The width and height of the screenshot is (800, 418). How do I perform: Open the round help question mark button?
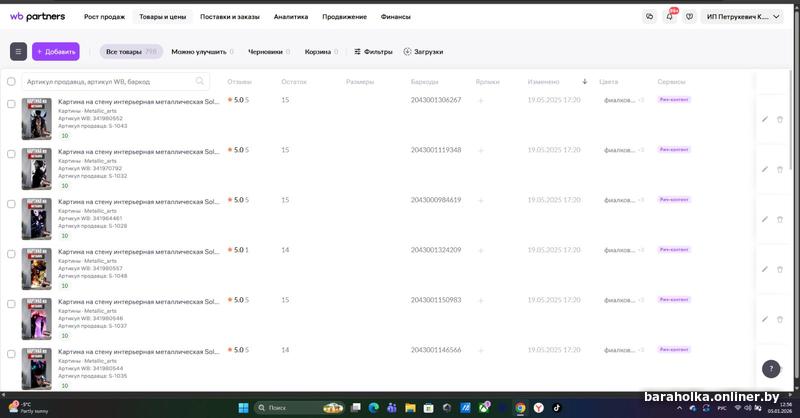point(769,369)
